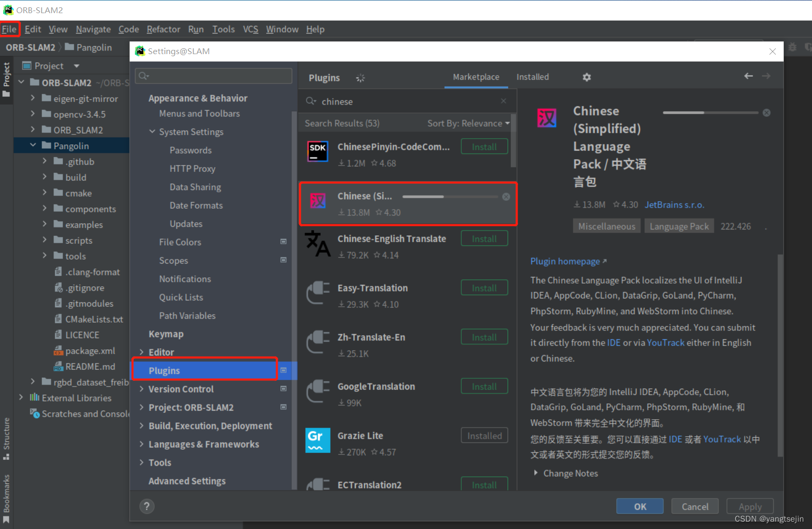This screenshot has height=529, width=812.
Task: Click the back arrow in Settings
Action: (748, 76)
